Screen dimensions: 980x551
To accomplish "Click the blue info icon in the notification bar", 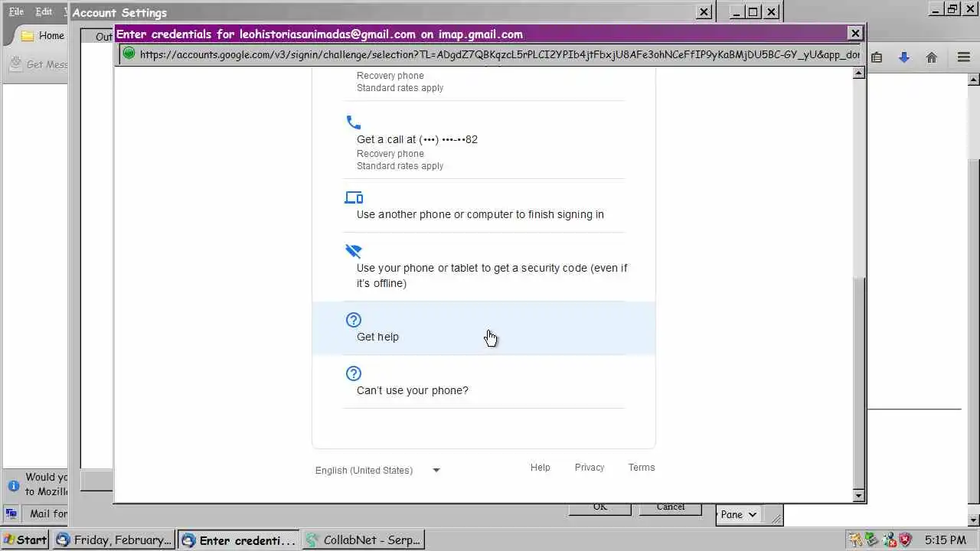I will 13,485.
